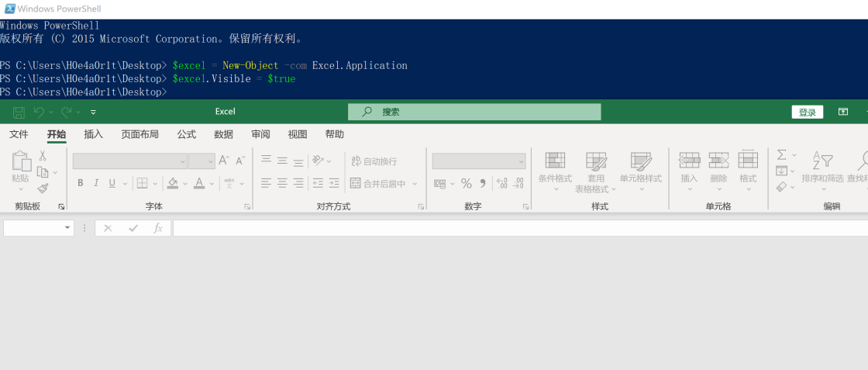Screen dimensions: 868x370
Task: Open the 页面布局 tab
Action: tap(140, 135)
